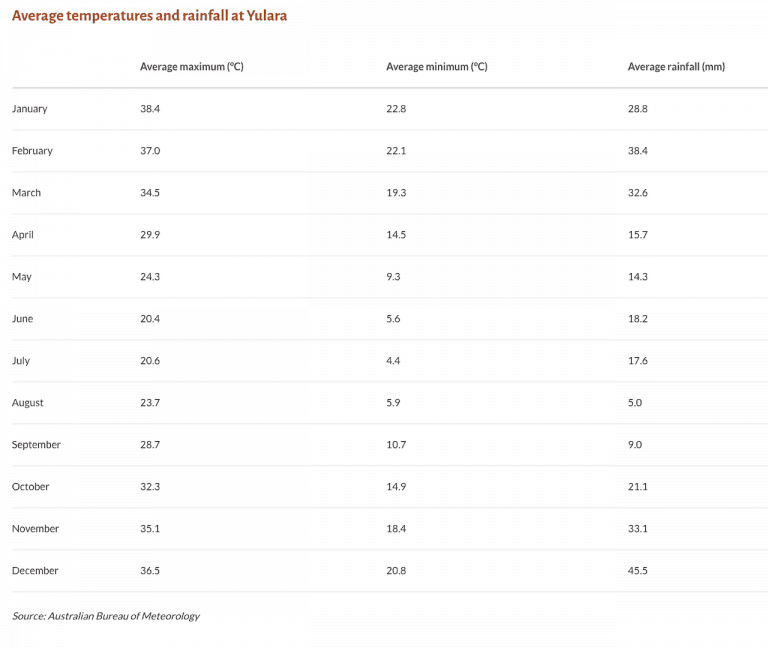Click the 'Average rainfall (mm)' column header
The height and width of the screenshot is (648, 768).
pos(676,67)
